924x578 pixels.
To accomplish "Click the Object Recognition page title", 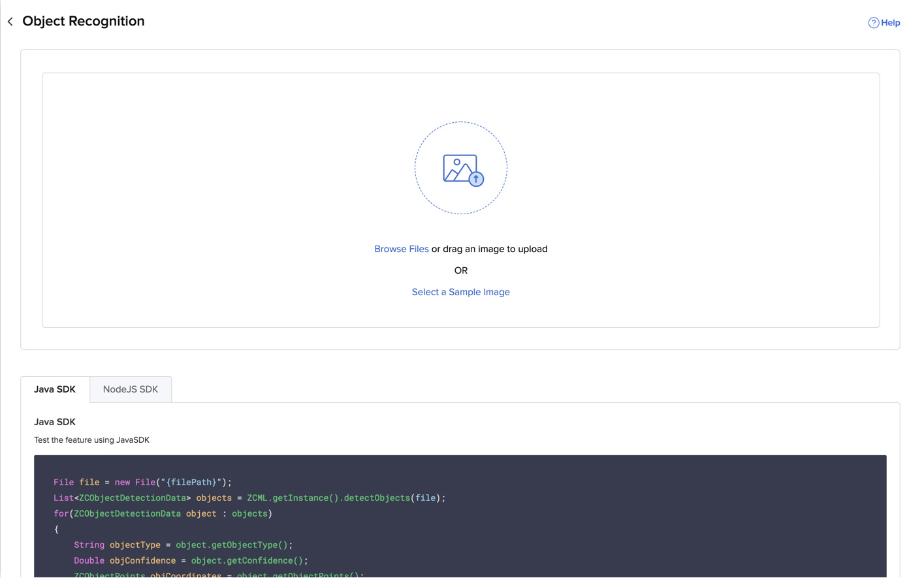I will click(x=84, y=21).
